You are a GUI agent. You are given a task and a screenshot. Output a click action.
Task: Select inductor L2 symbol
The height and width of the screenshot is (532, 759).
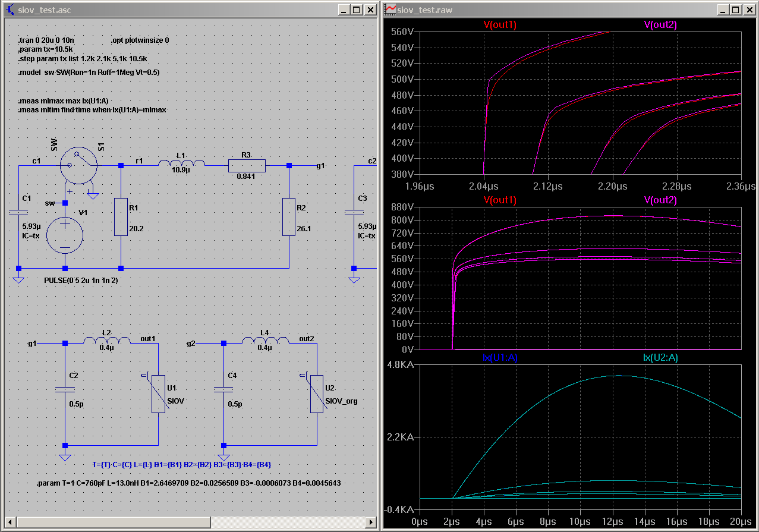tap(107, 340)
